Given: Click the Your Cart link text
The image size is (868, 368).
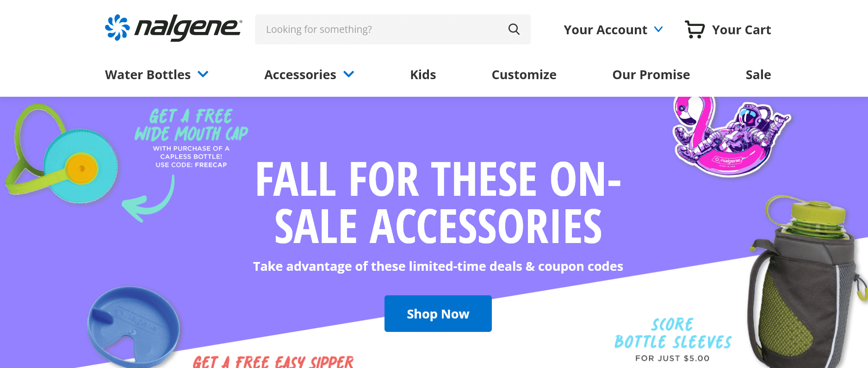Looking at the screenshot, I should pos(741,30).
